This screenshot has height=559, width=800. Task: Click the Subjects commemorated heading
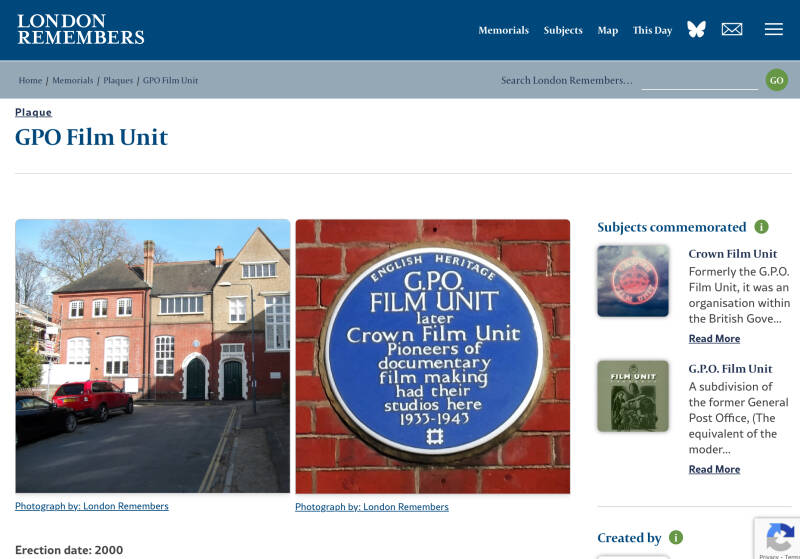tap(671, 227)
